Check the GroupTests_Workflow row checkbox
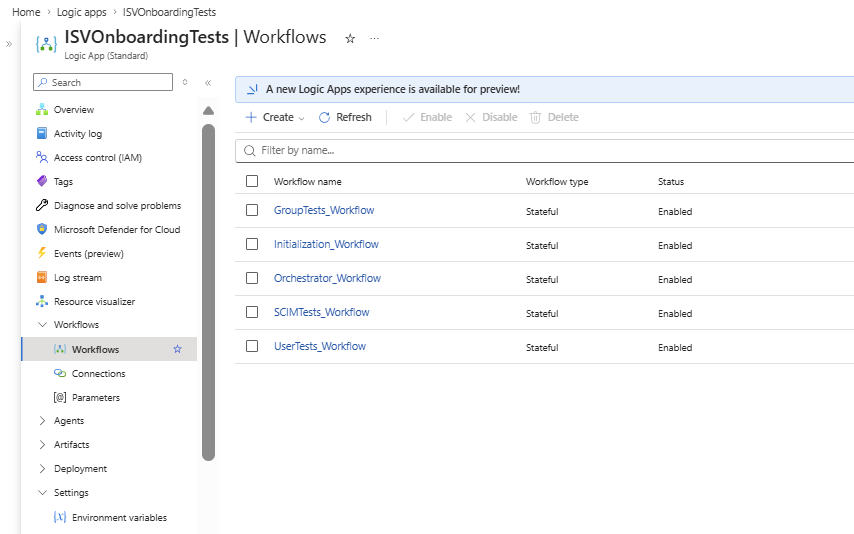 252,210
